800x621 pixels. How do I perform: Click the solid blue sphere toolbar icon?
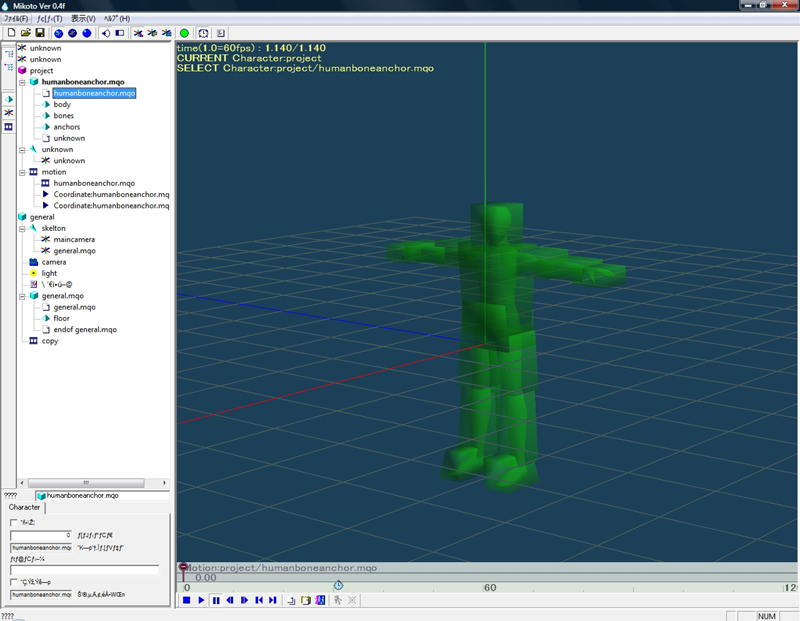coord(87,33)
